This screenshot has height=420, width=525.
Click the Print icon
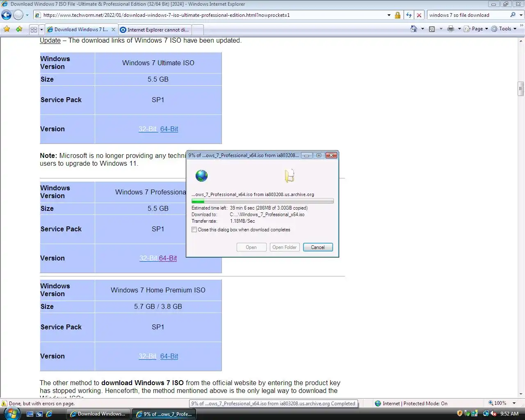click(451, 29)
